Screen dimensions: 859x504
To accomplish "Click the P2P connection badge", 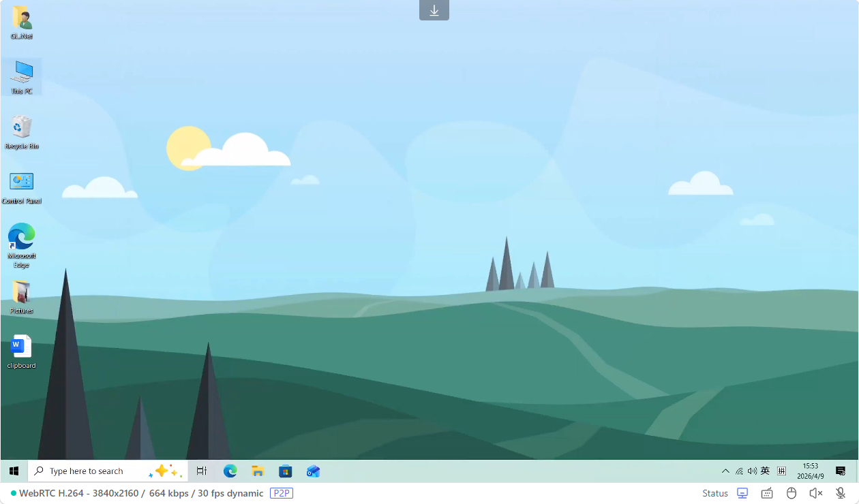I will [282, 493].
